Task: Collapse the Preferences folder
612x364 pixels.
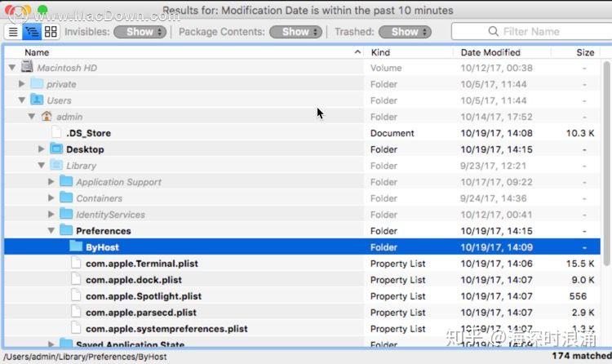Action: 51,230
